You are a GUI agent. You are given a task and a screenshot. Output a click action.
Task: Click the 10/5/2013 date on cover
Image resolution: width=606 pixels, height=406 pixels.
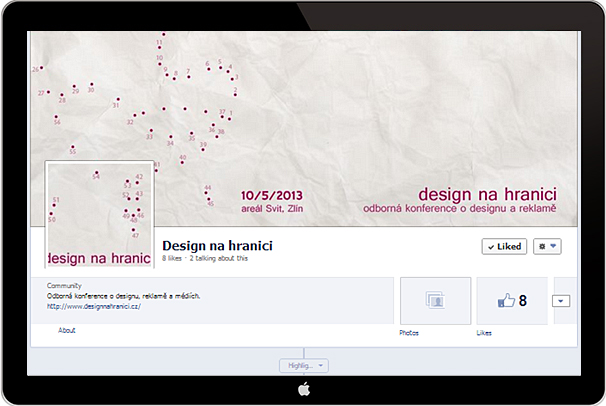[x=270, y=196]
